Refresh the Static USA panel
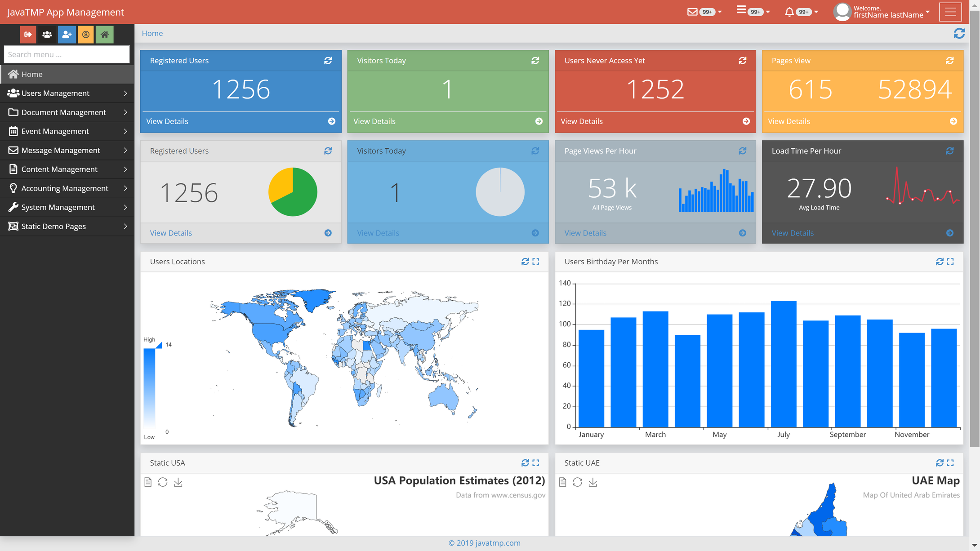The width and height of the screenshot is (980, 551). click(x=525, y=463)
